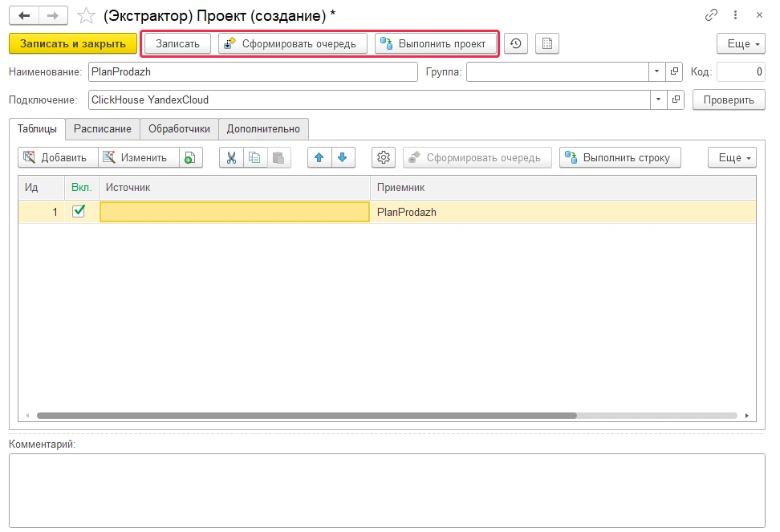Click the add-by-copy row icon
780x532 pixels.
point(189,157)
